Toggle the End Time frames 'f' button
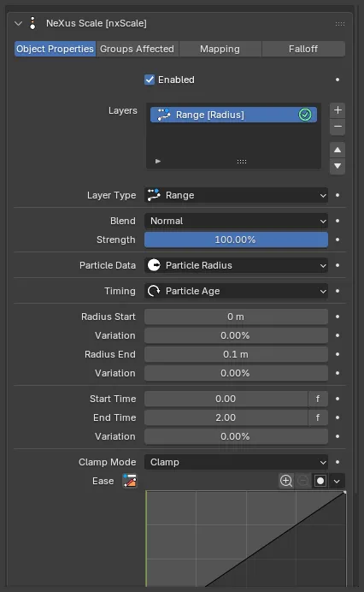Image resolution: width=364 pixels, height=592 pixels. click(318, 418)
